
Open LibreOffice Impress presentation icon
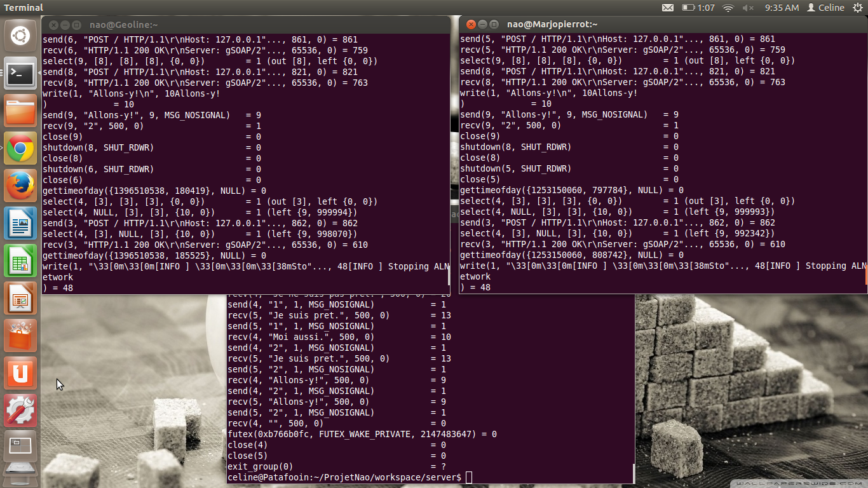point(20,299)
